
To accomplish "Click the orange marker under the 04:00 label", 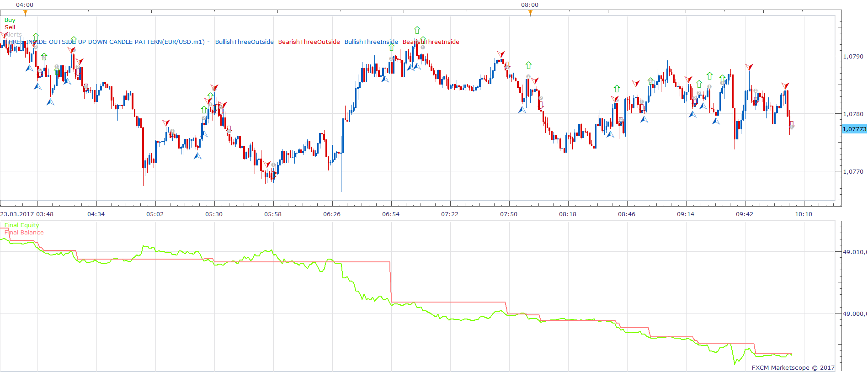I will tap(25, 12).
